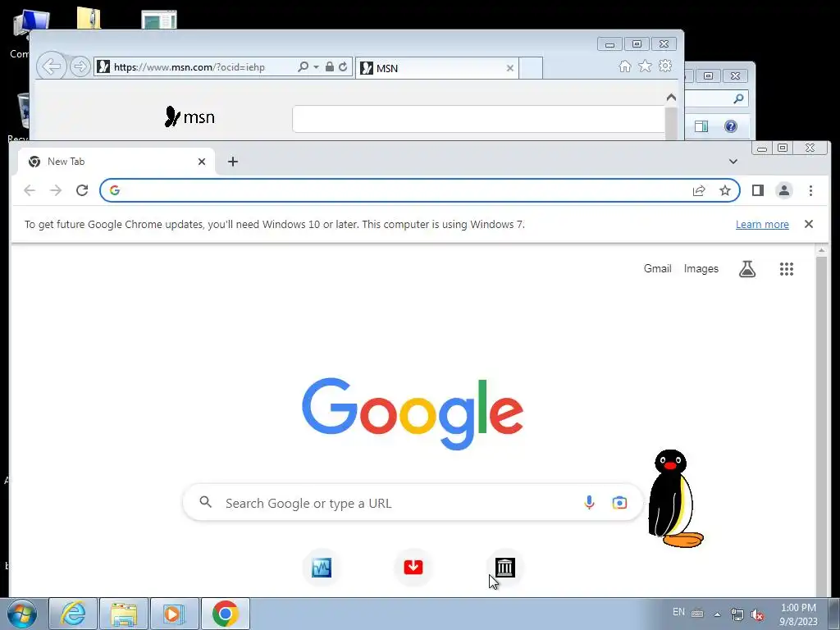Open the red download arrow shortcut
840x630 pixels.
413,567
